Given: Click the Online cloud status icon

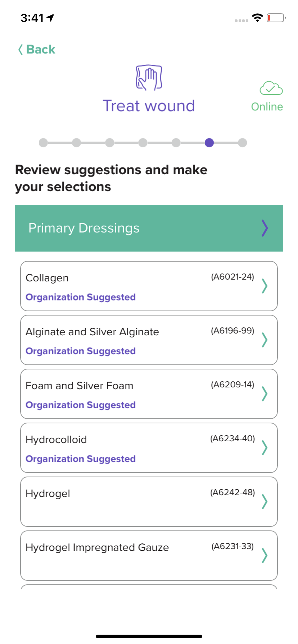Looking at the screenshot, I should click(271, 88).
